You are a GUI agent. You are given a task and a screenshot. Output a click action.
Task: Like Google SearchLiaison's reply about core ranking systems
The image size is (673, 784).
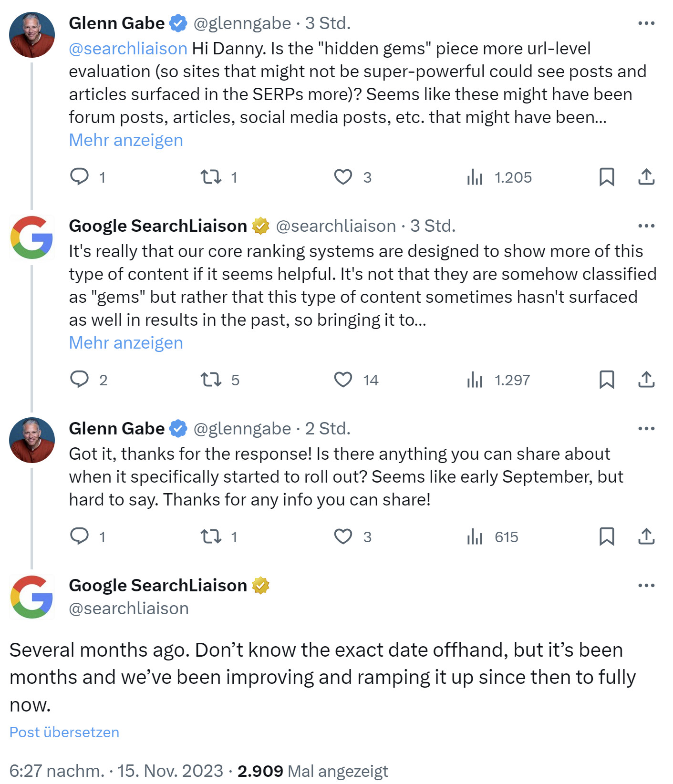(342, 380)
